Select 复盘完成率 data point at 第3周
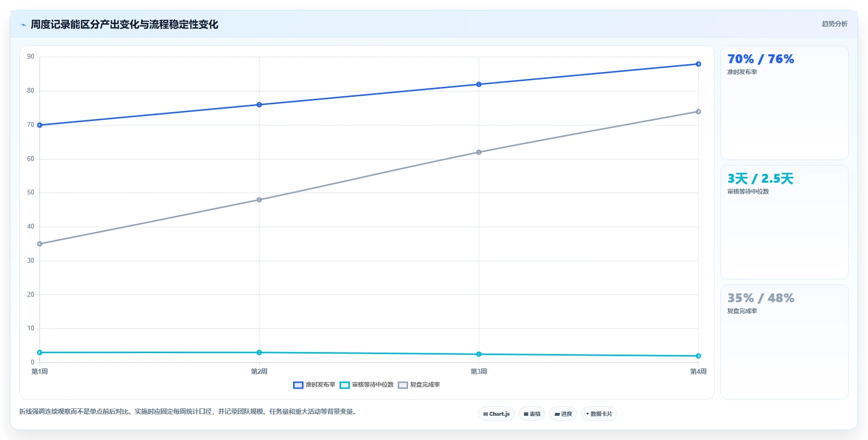The width and height of the screenshot is (868, 440). coord(479,152)
